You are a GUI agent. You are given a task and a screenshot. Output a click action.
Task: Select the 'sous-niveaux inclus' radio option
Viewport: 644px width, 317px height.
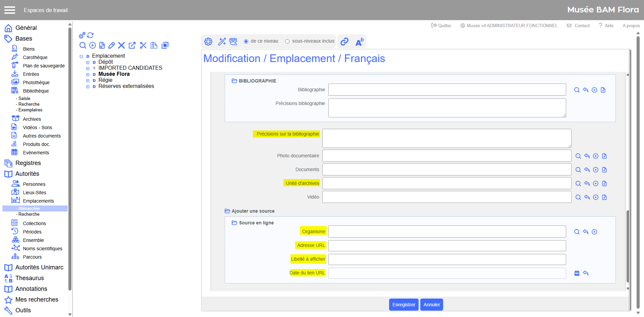287,41
